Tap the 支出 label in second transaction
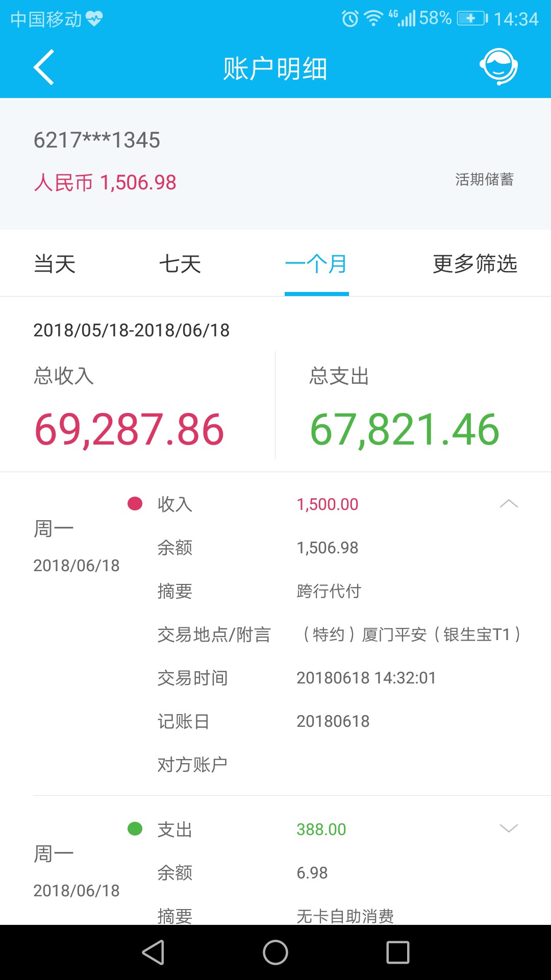This screenshot has height=980, width=551. (x=175, y=829)
